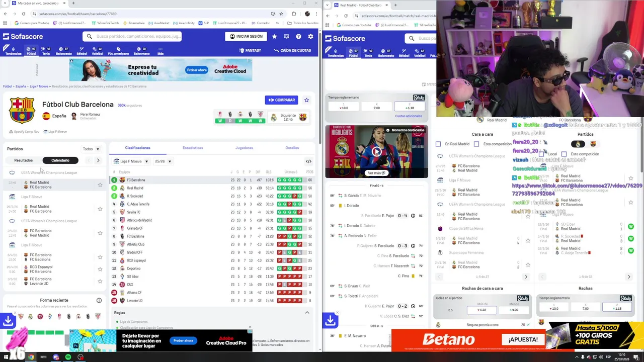
Task: Collapse the Reglas section
Action: tap(307, 313)
